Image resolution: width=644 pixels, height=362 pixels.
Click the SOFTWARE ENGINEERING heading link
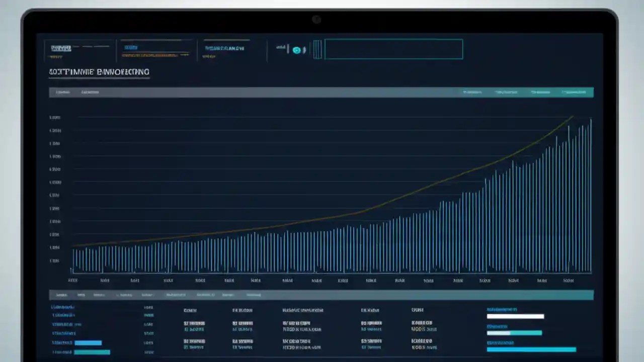[99, 72]
